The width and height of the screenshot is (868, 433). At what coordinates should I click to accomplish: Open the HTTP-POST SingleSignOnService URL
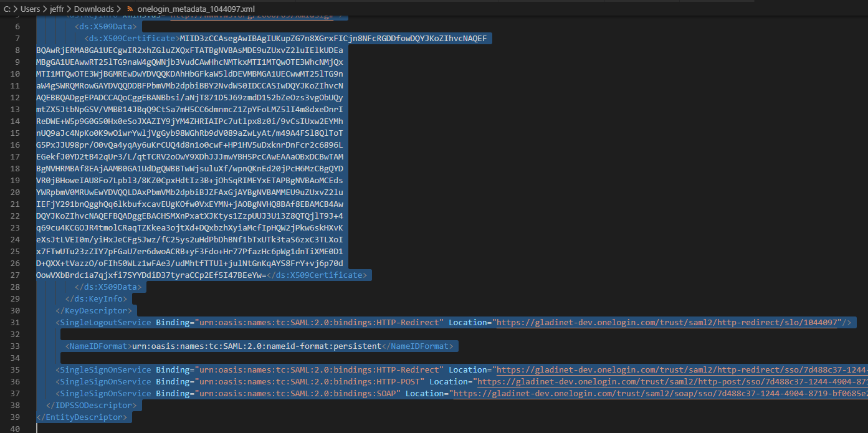click(x=672, y=381)
